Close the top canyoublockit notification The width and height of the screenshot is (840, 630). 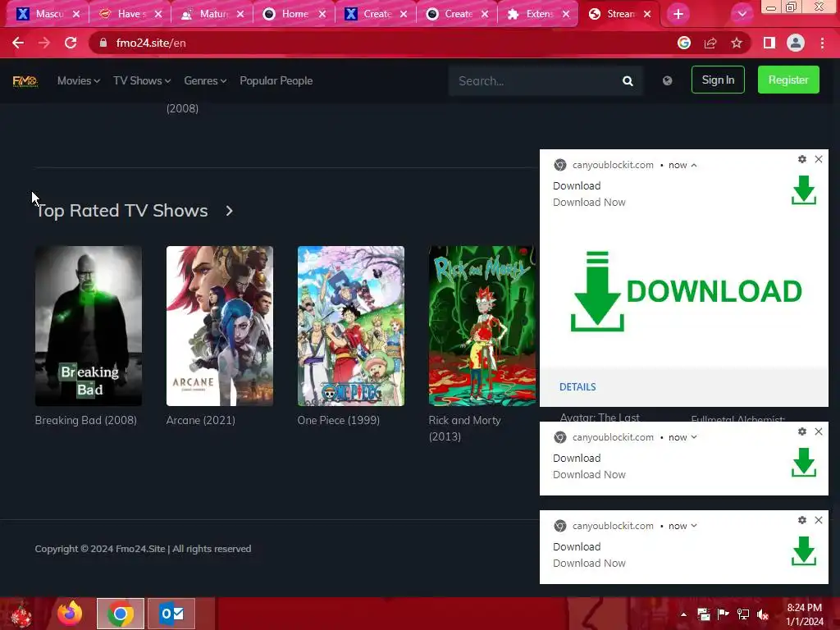(819, 159)
